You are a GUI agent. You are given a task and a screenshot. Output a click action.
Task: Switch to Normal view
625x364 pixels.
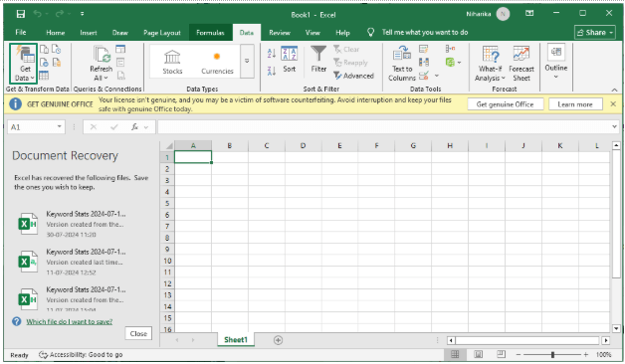click(455, 354)
